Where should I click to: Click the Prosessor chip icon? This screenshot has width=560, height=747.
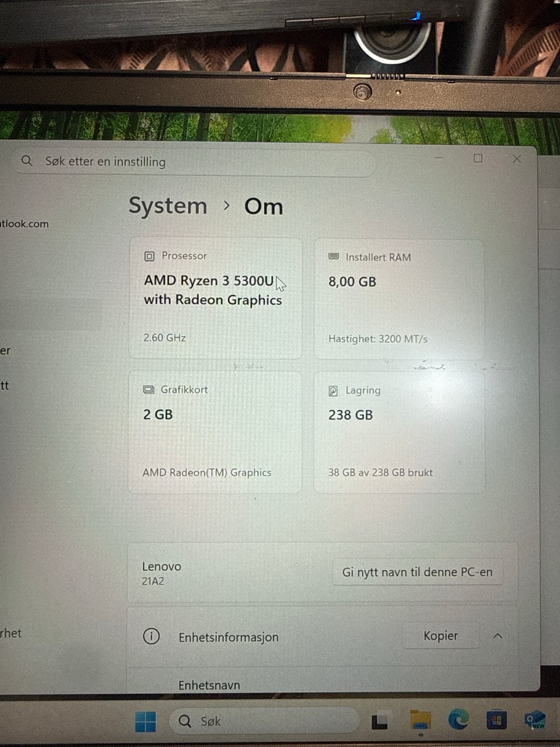click(x=149, y=256)
